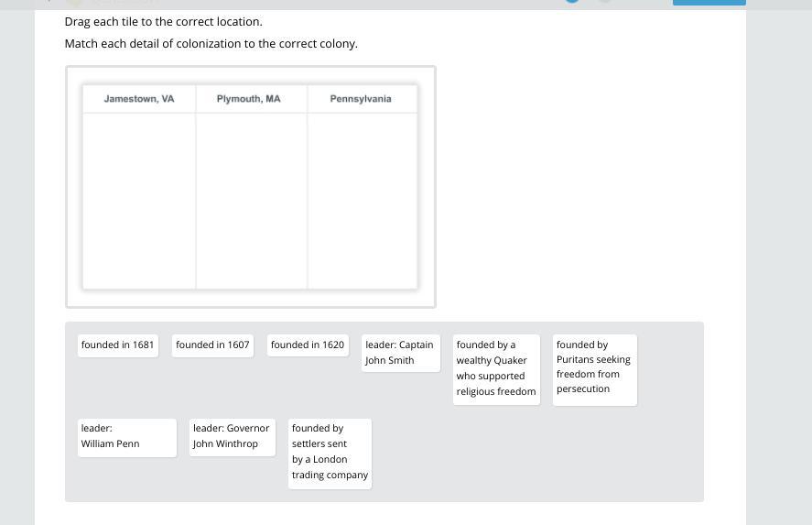Click the 'Match each detail of colonization' text
Viewport: 812px width, 525px height.
pos(211,44)
